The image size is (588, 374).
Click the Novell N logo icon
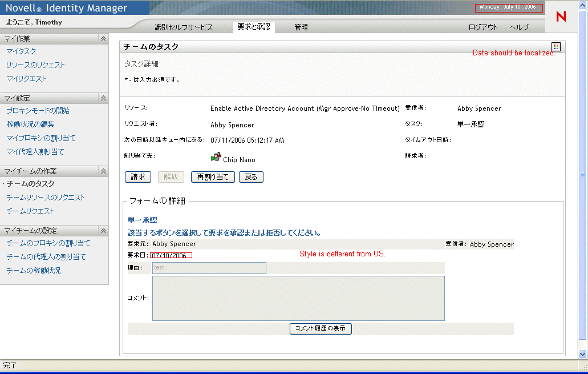pyautogui.click(x=561, y=17)
